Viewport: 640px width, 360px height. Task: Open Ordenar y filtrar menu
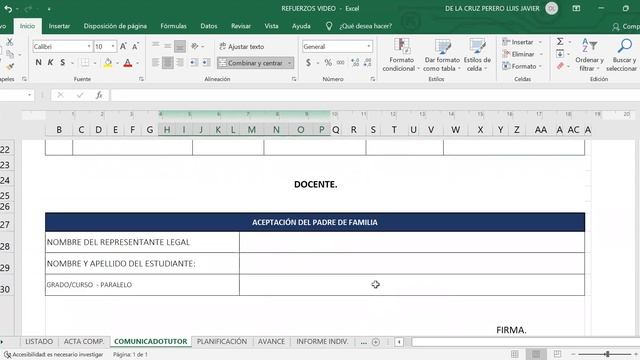589,55
